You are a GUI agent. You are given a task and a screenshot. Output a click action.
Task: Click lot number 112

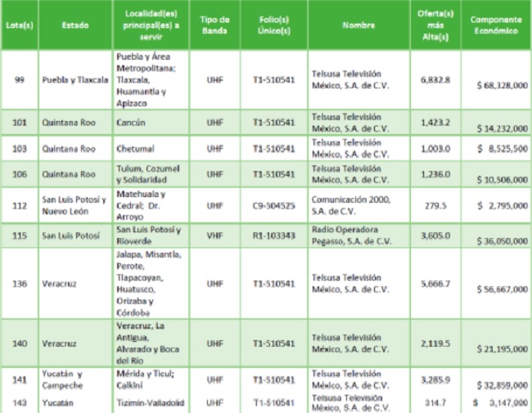[20, 206]
